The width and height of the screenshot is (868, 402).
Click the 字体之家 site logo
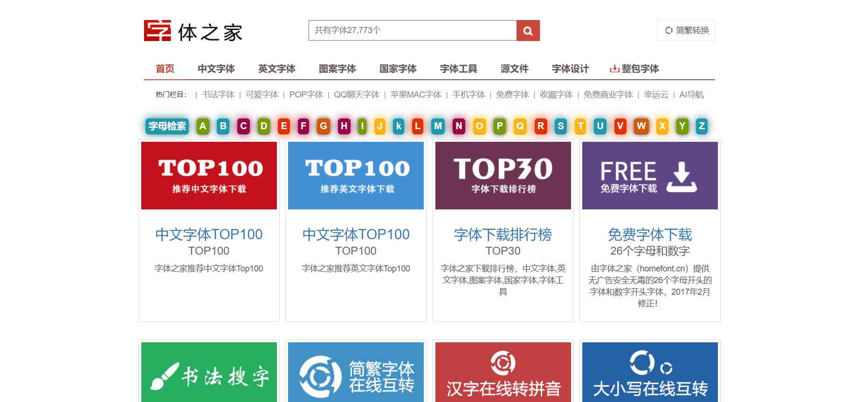click(x=193, y=31)
